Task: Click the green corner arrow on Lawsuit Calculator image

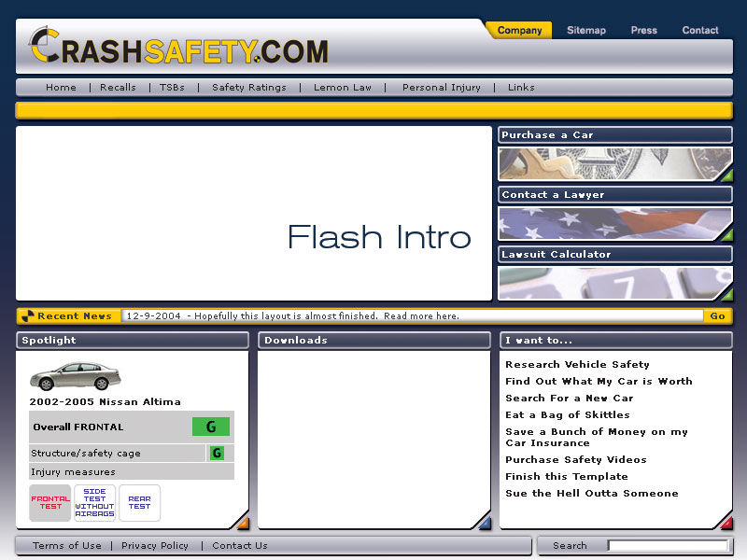Action: (x=726, y=294)
